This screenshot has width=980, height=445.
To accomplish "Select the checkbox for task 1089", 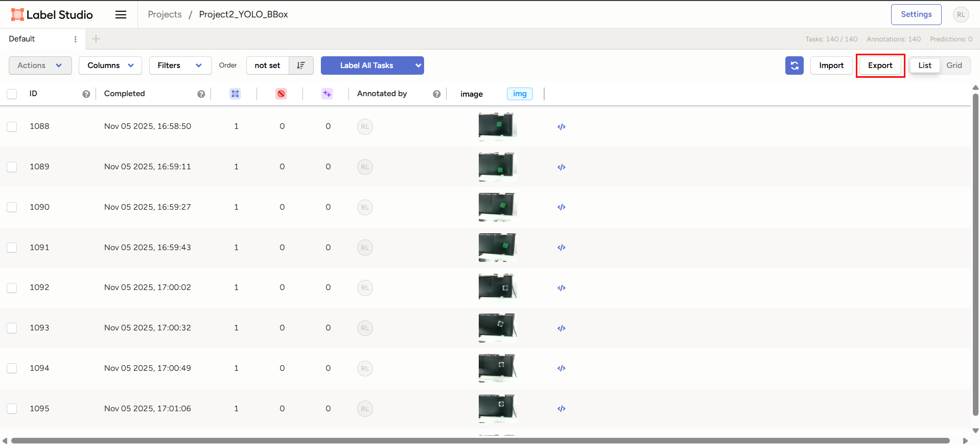I will tap(12, 167).
